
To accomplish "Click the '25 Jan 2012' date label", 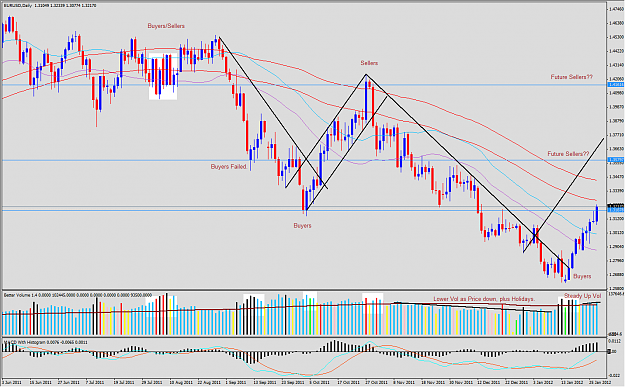I will (x=600, y=383).
